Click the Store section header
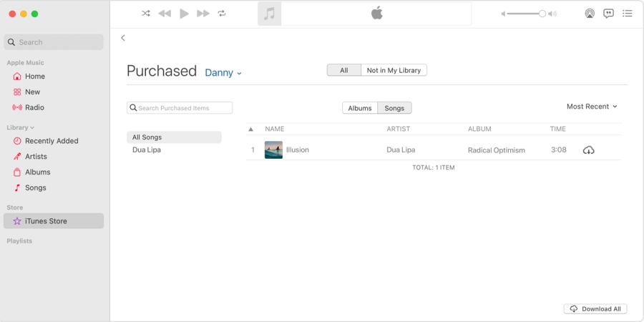This screenshot has width=644, height=322. [x=15, y=208]
